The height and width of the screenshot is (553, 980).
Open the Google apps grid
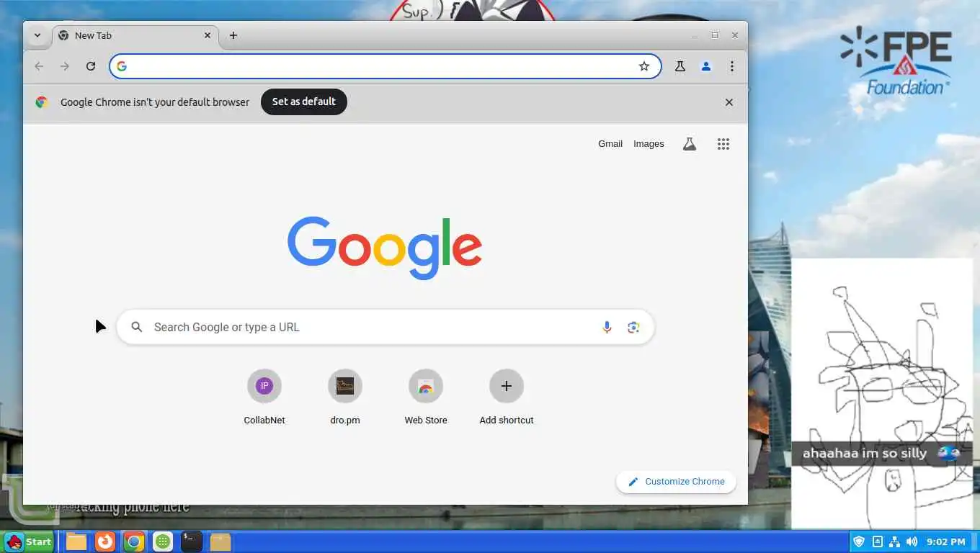click(x=723, y=144)
